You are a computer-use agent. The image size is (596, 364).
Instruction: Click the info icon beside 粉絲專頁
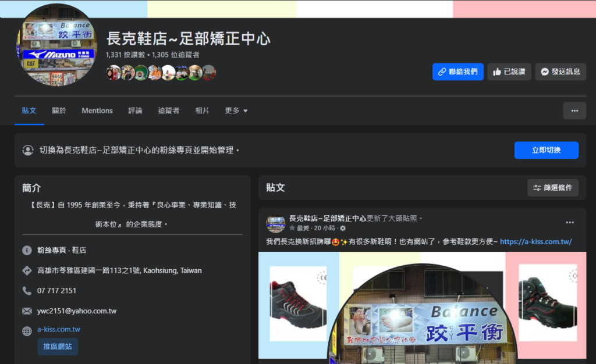[27, 251]
